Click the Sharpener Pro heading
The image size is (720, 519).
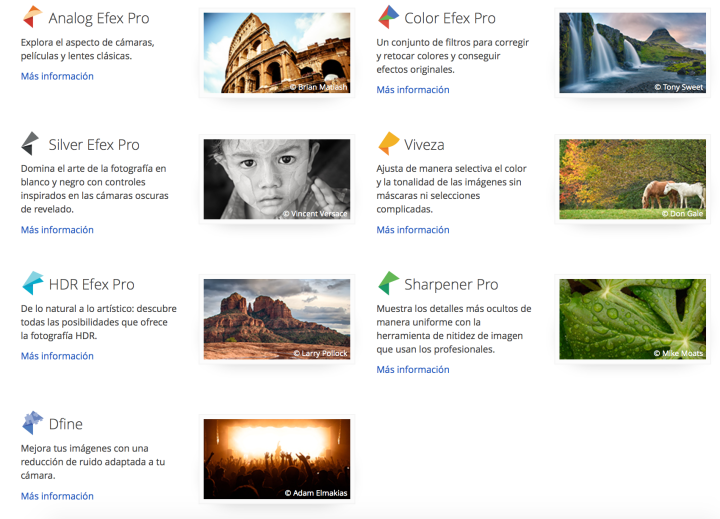click(x=451, y=285)
